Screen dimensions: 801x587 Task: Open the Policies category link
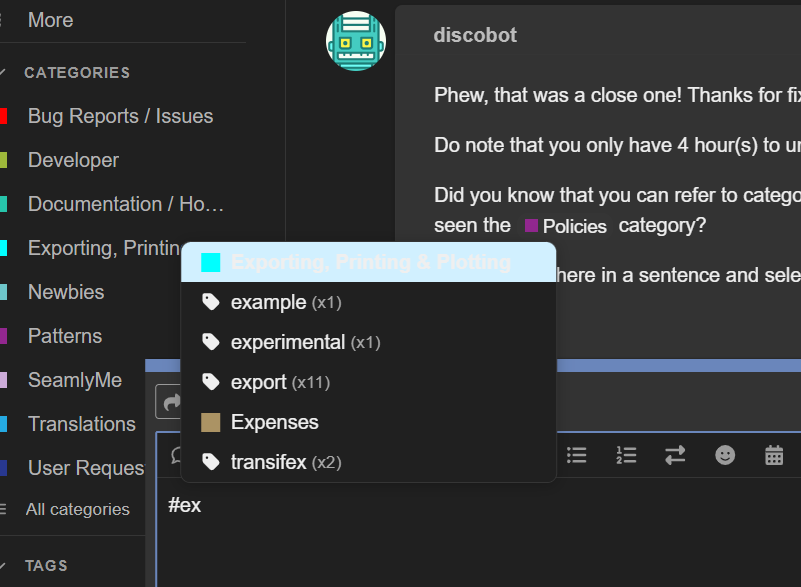point(566,226)
